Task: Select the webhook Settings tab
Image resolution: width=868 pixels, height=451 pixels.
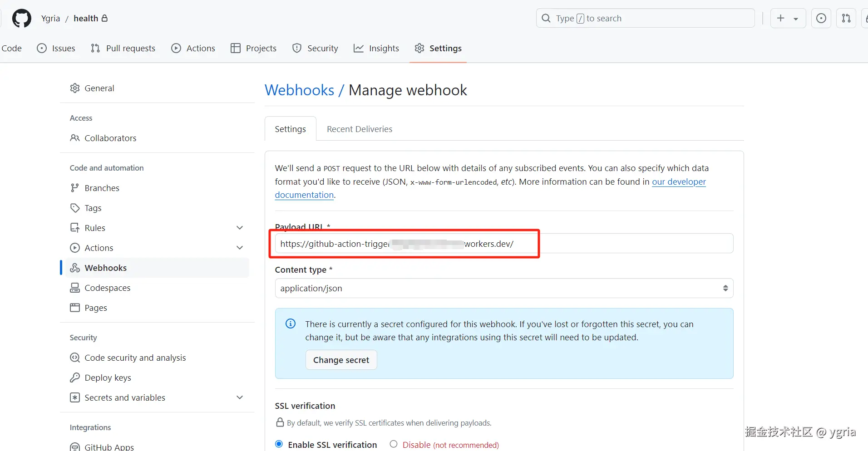Action: click(x=291, y=129)
